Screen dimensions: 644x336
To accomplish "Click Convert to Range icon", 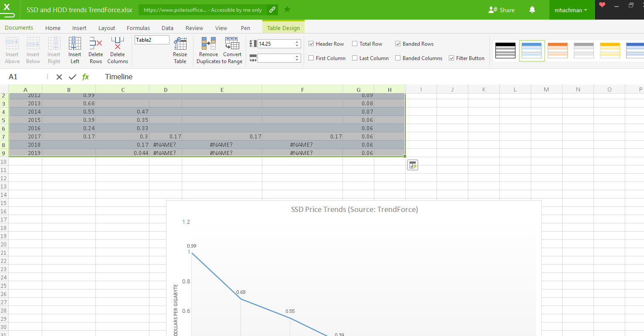I will pos(232,44).
